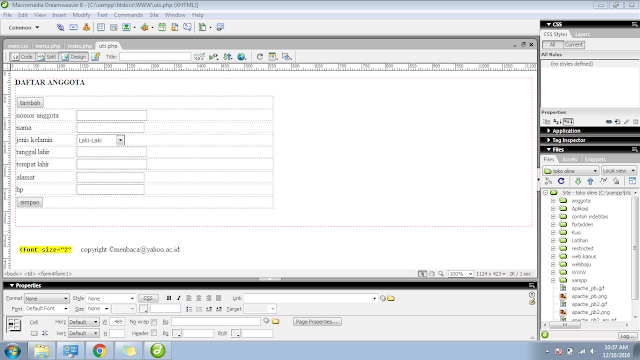This screenshot has width=640, height=360.
Task: Open the Common insert category dropdown
Action: pos(24,28)
